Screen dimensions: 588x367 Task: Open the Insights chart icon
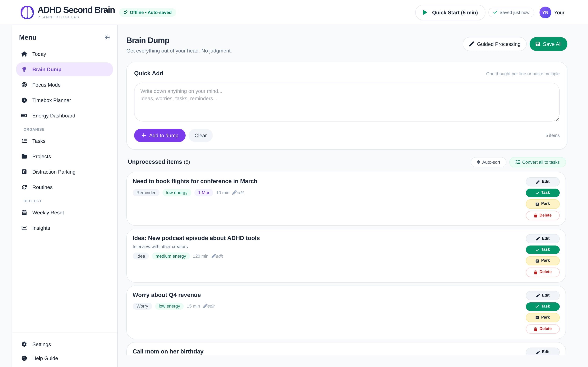click(24, 228)
